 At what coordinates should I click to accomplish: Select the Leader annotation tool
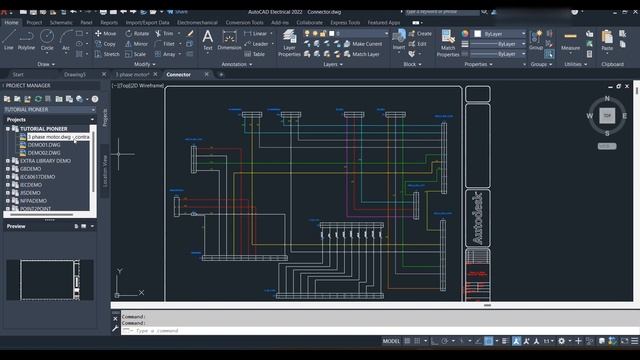click(256, 44)
